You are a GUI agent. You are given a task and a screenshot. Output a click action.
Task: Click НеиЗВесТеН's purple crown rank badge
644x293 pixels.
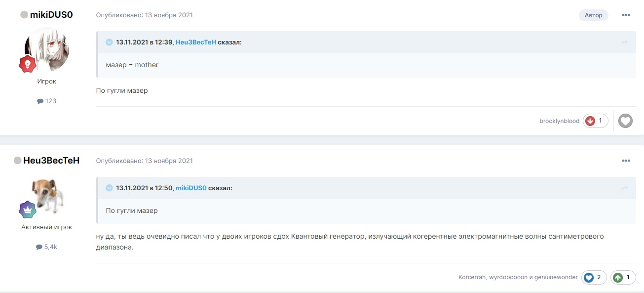click(28, 209)
